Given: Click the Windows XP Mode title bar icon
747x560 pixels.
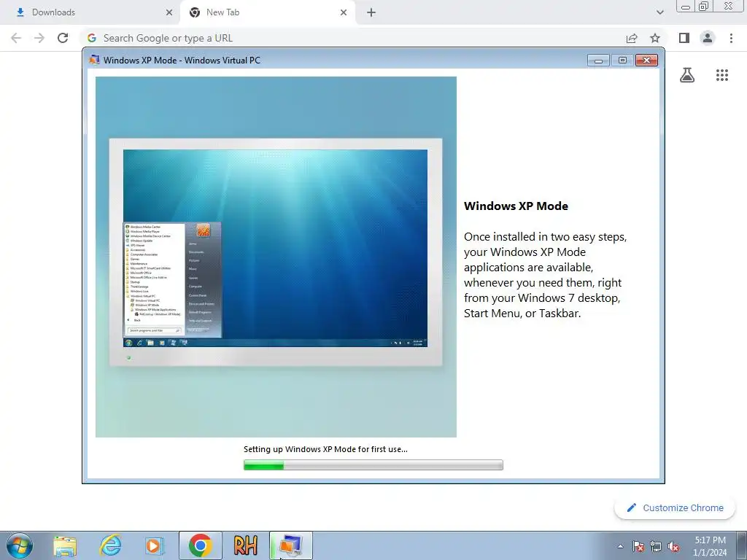Looking at the screenshot, I should [x=94, y=60].
